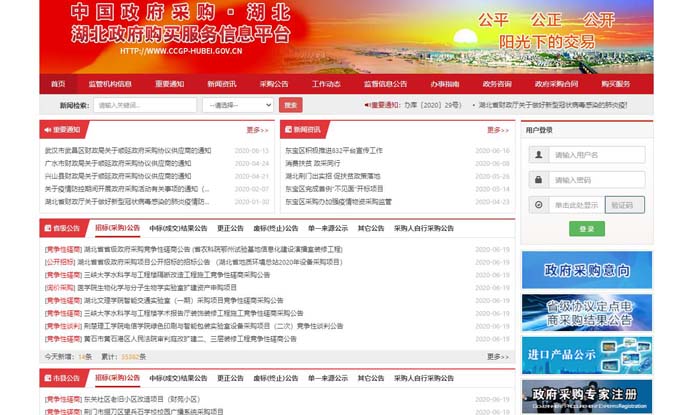690x415 pixels.
Task: Open news 消费扶贫 政采同行
Action: 312,163
